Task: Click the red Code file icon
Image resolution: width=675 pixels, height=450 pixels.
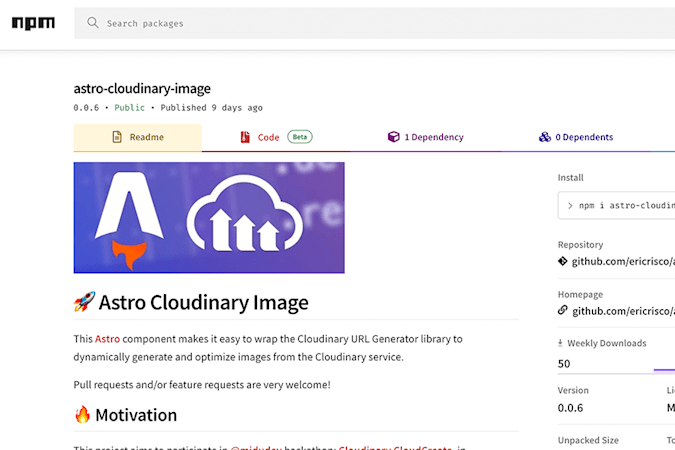Action: coord(245,137)
